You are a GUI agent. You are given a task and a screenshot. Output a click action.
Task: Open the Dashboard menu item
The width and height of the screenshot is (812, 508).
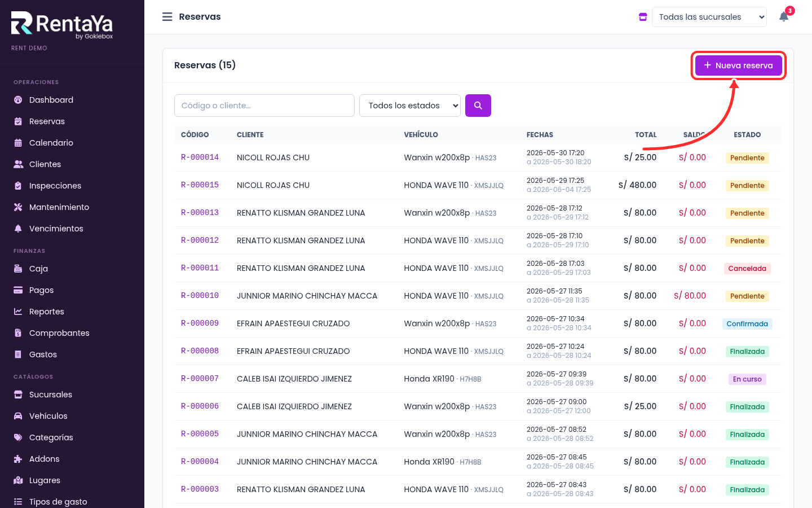click(x=72, y=100)
